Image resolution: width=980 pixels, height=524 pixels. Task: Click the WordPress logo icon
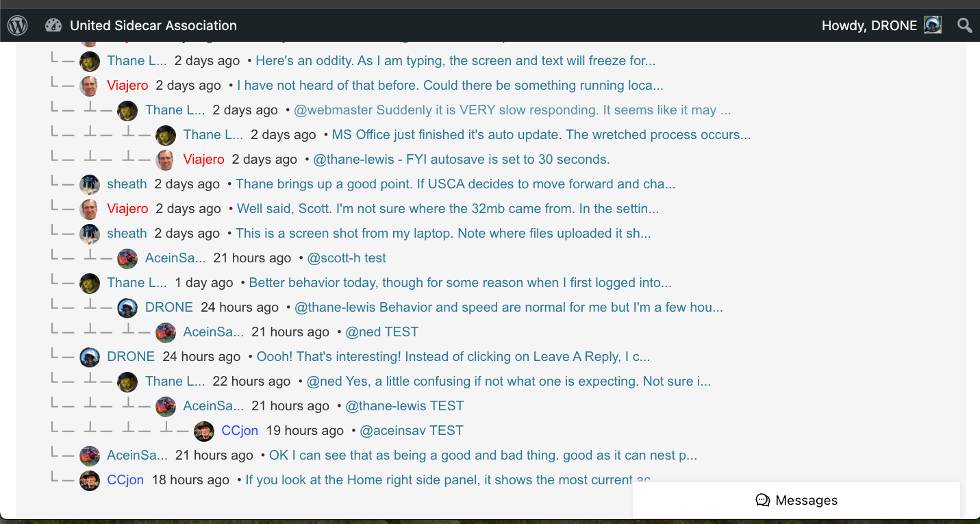click(17, 25)
